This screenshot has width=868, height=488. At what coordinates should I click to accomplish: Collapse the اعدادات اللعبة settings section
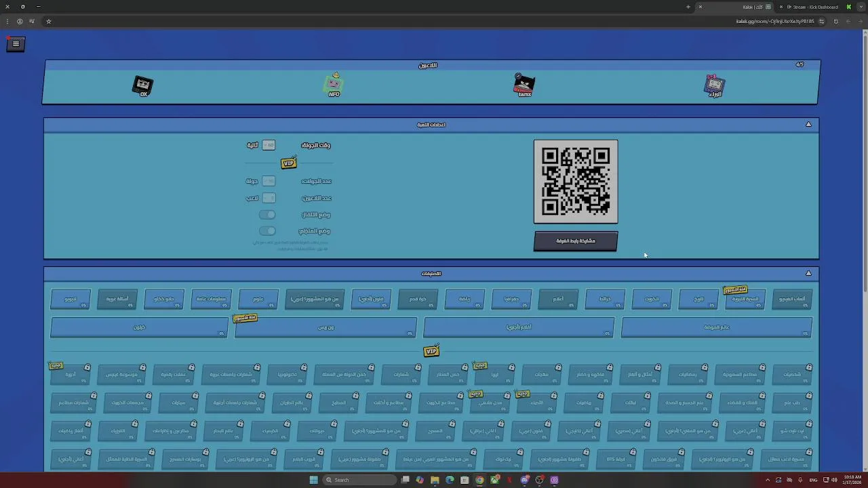808,124
